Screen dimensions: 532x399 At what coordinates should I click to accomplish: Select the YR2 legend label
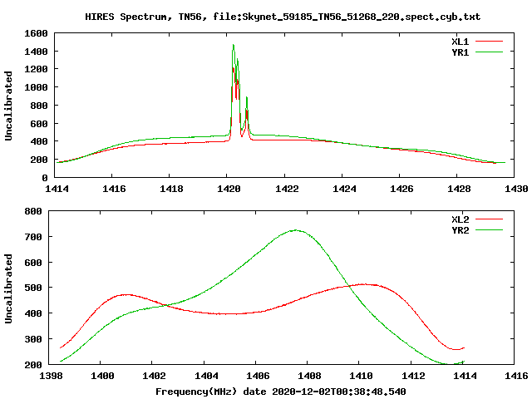point(460,230)
